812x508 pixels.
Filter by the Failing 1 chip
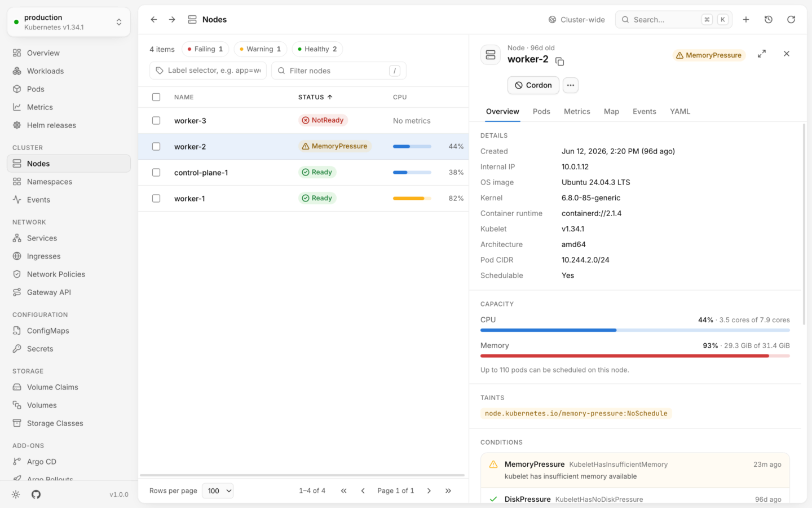pyautogui.click(x=205, y=49)
